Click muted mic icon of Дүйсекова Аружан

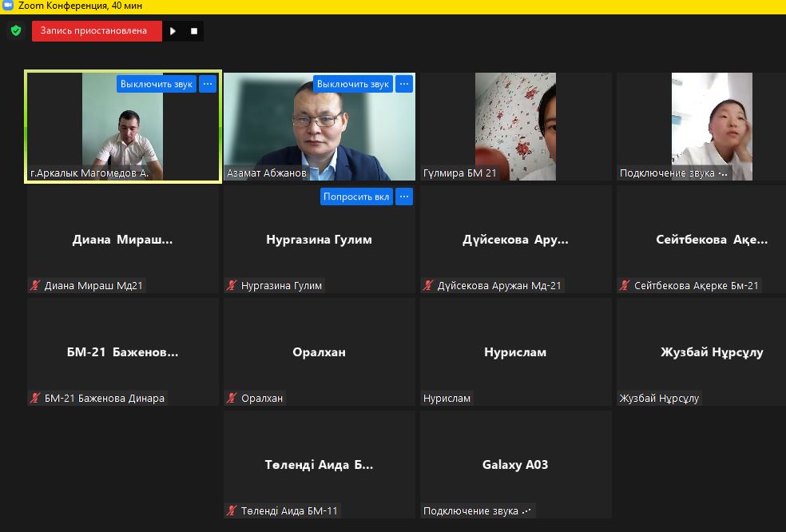coord(428,285)
